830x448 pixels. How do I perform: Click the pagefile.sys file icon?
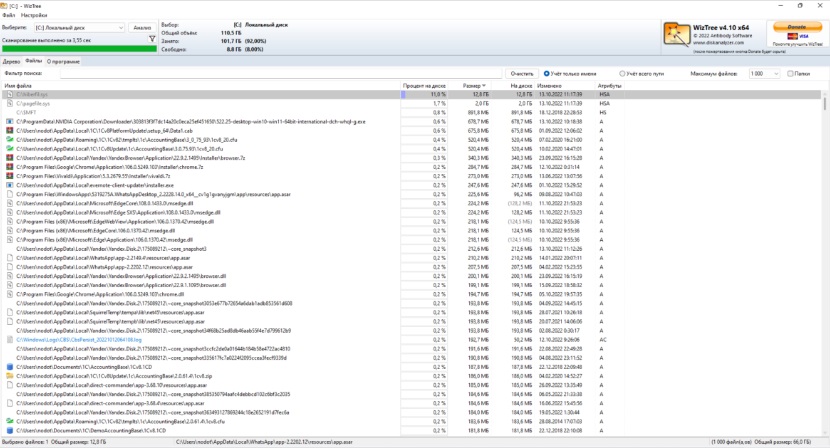point(9,103)
